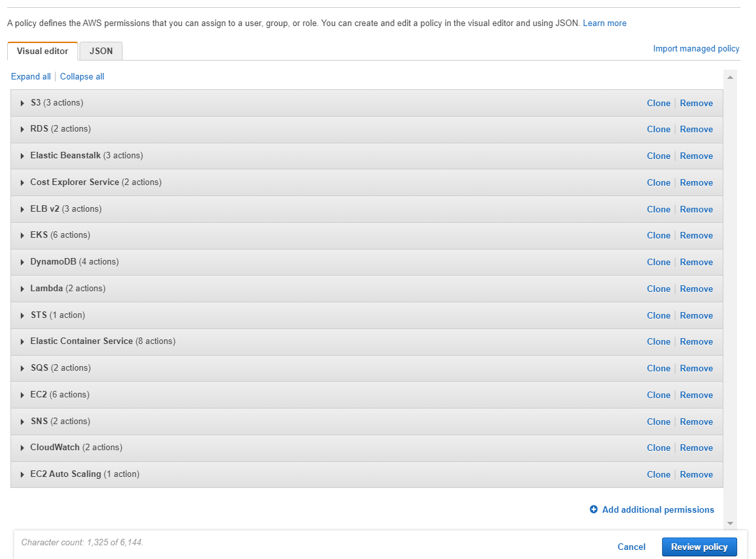The image size is (756, 559).
Task: Expand Elastic Container Service row arrow
Action: [22, 341]
